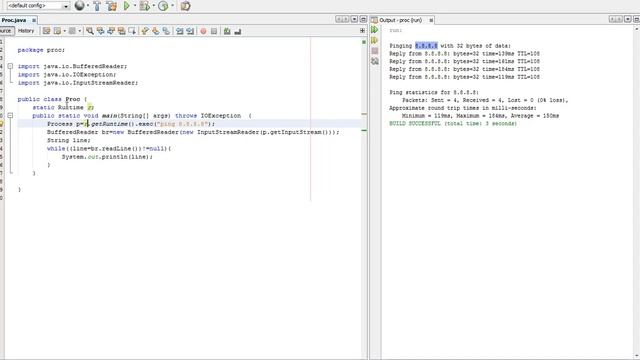Click the Find Previous Occurrence icon
Screen dimensions: 640x360
pos(100,31)
